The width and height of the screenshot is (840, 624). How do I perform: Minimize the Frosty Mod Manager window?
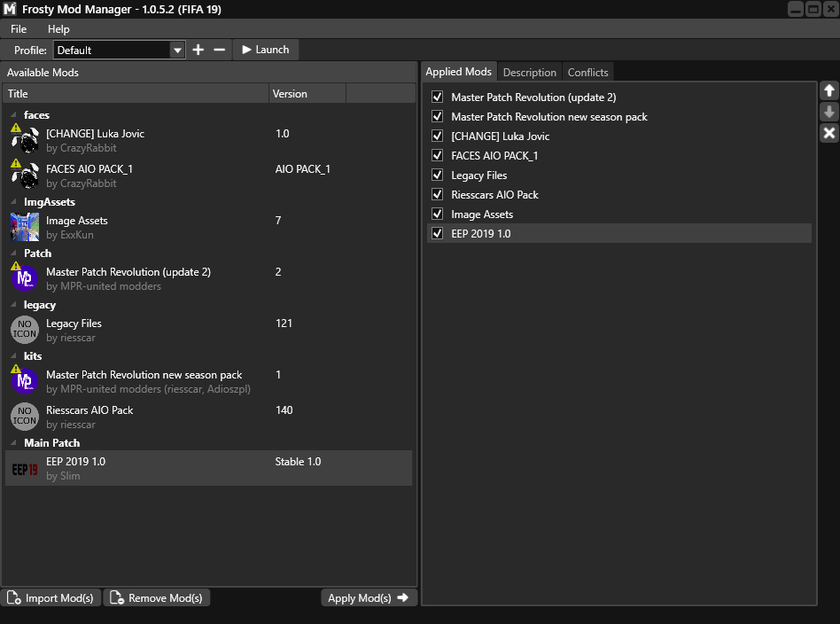point(796,9)
